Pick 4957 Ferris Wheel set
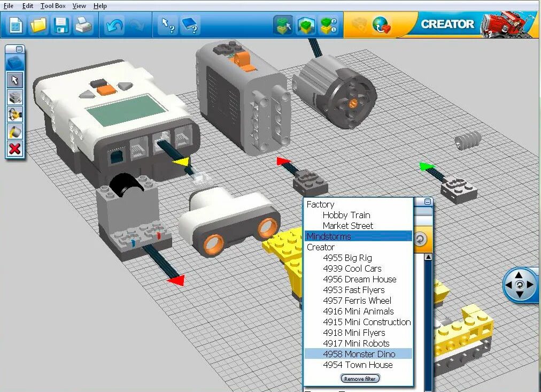Image resolution: width=541 pixels, height=392 pixels. (x=357, y=301)
